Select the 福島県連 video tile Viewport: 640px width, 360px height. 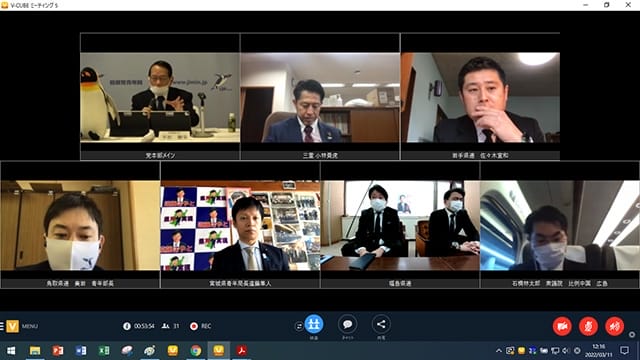400,225
